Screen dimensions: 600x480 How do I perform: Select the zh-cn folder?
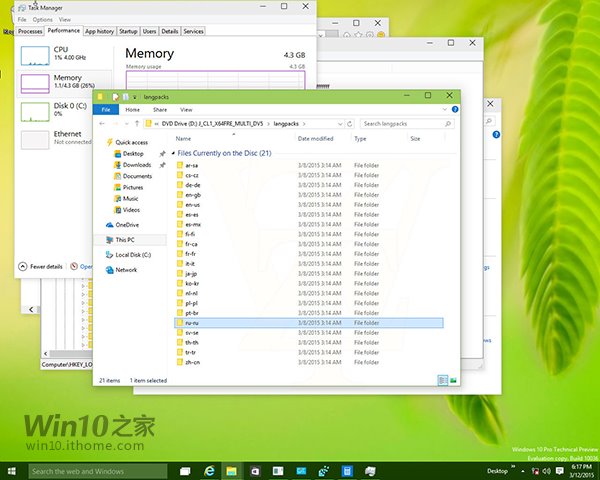coord(192,362)
